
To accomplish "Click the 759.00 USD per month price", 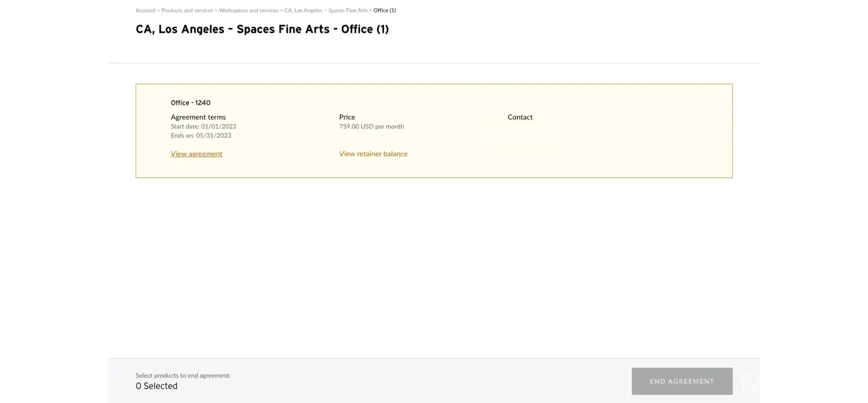I will (x=371, y=126).
